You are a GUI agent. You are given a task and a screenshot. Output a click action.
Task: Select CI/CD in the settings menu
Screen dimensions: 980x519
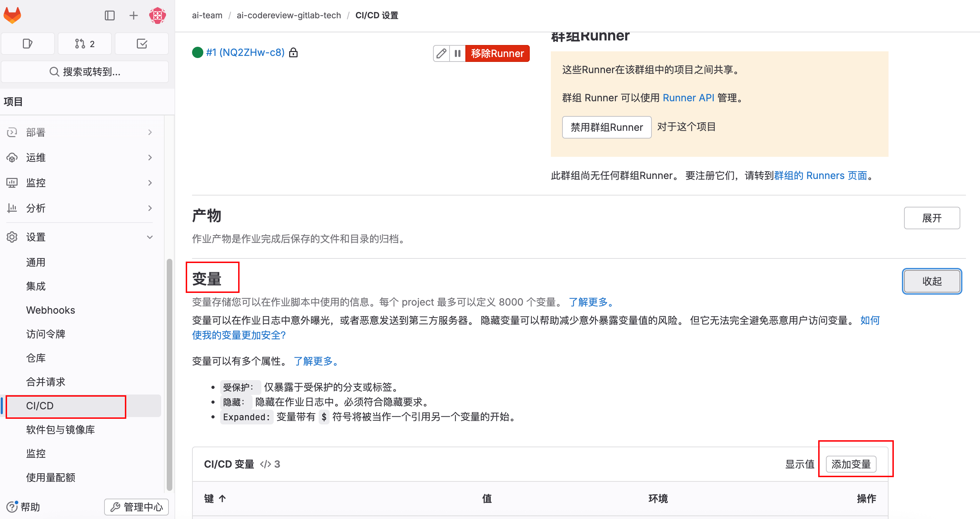tap(40, 406)
